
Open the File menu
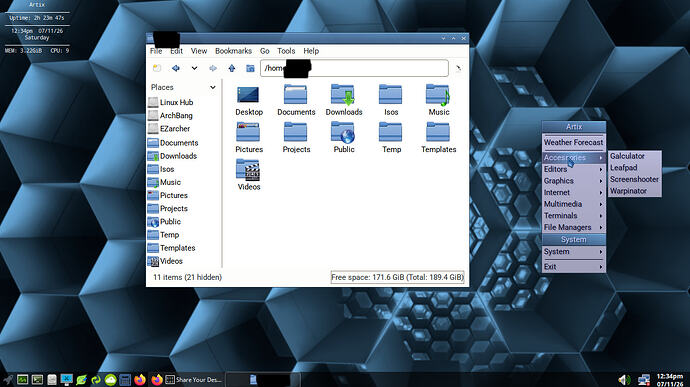pos(156,51)
